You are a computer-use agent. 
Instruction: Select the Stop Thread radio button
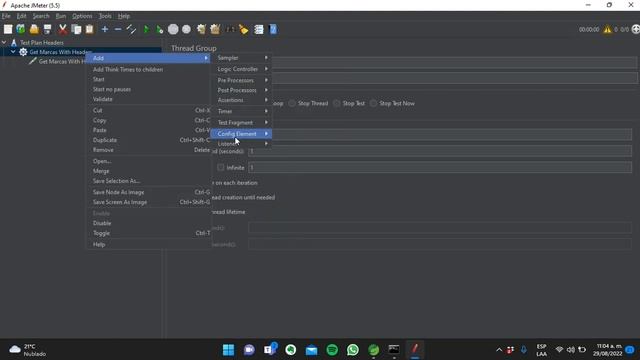[292, 103]
